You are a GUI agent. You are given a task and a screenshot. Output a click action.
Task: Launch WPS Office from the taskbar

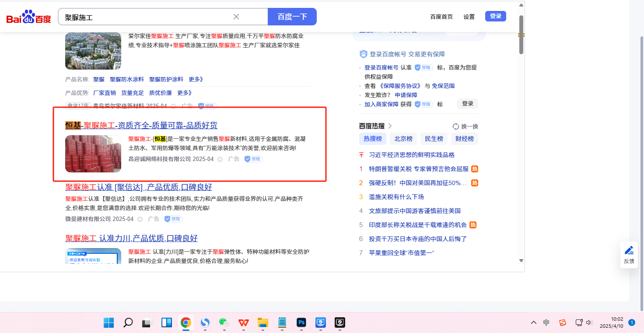pos(243,323)
